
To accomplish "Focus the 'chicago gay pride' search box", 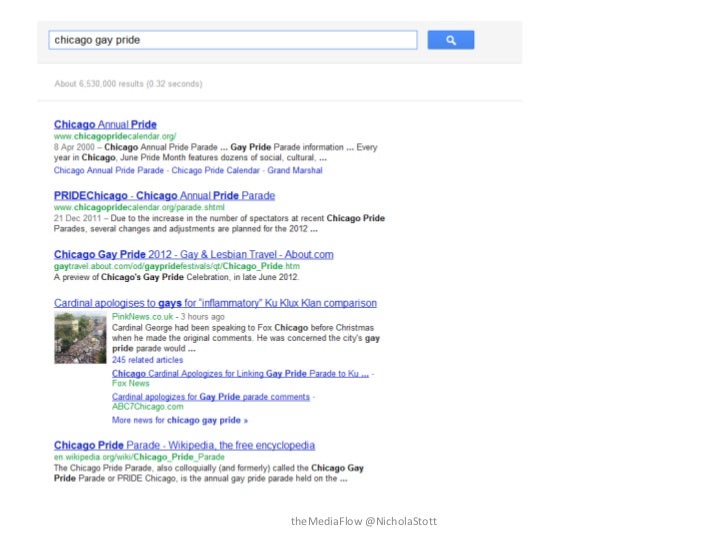I will click(233, 40).
